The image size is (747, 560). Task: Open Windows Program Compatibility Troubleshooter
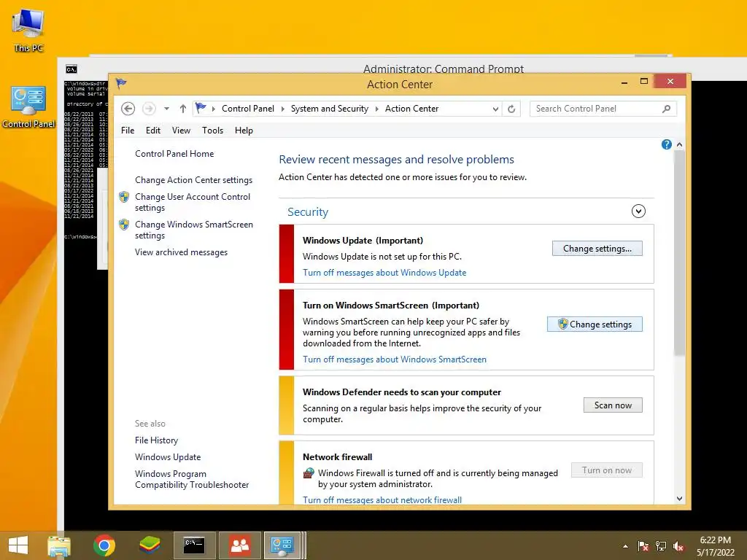click(192, 479)
